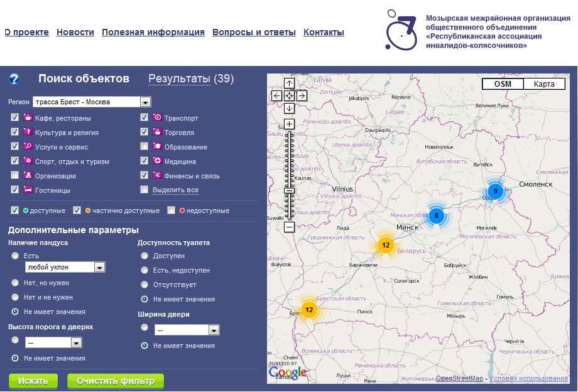Select toilet option Доступен
The height and width of the screenshot is (392, 578).
click(144, 255)
